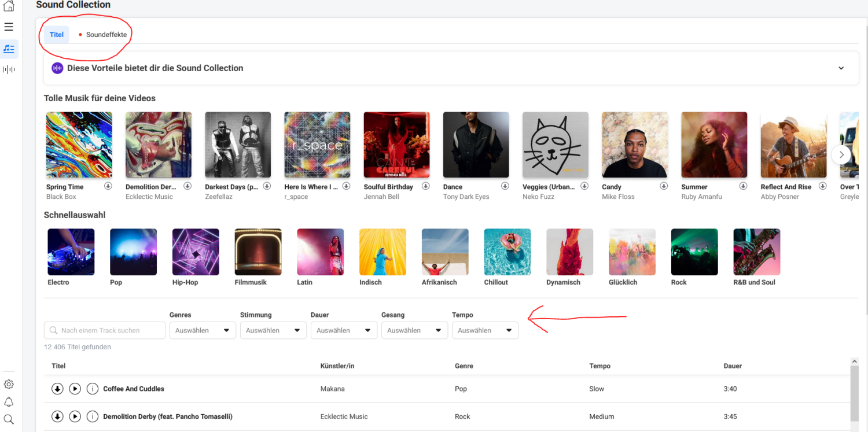Download the Coffee And Cuddles track

pyautogui.click(x=57, y=389)
